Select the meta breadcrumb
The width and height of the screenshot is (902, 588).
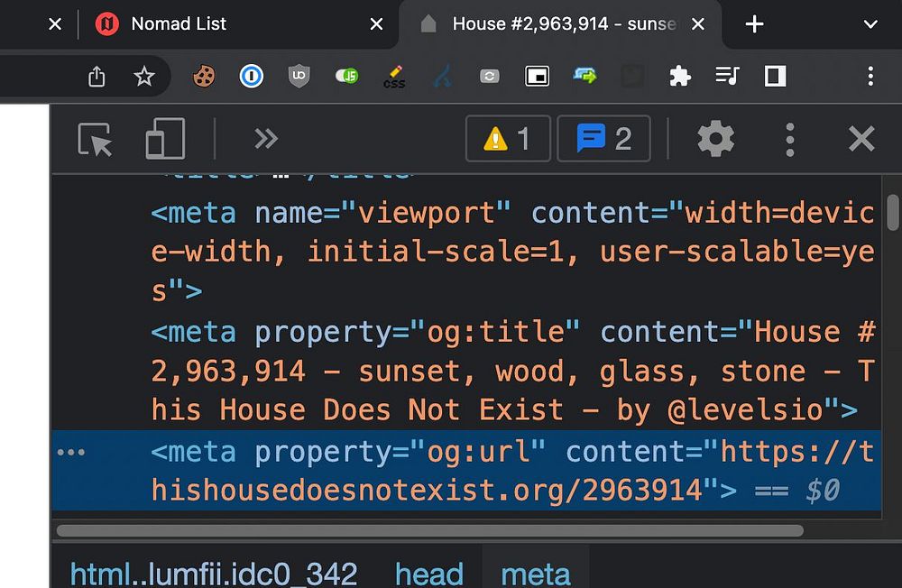[x=536, y=574]
